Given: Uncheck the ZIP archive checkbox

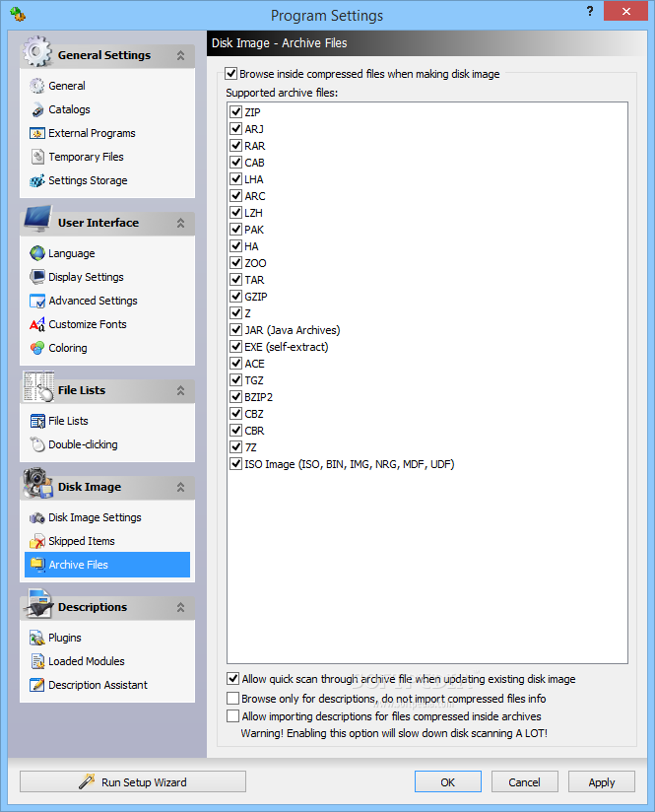Looking at the screenshot, I should click(236, 112).
